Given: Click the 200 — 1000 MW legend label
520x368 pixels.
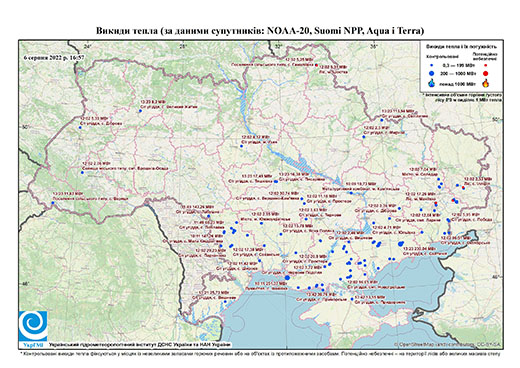Looking at the screenshot, I should [459, 73].
